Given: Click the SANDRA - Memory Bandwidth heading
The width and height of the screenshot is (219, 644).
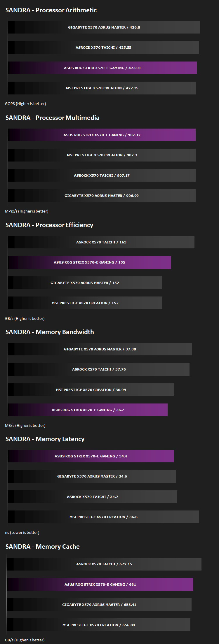Looking at the screenshot, I should (50, 332).
